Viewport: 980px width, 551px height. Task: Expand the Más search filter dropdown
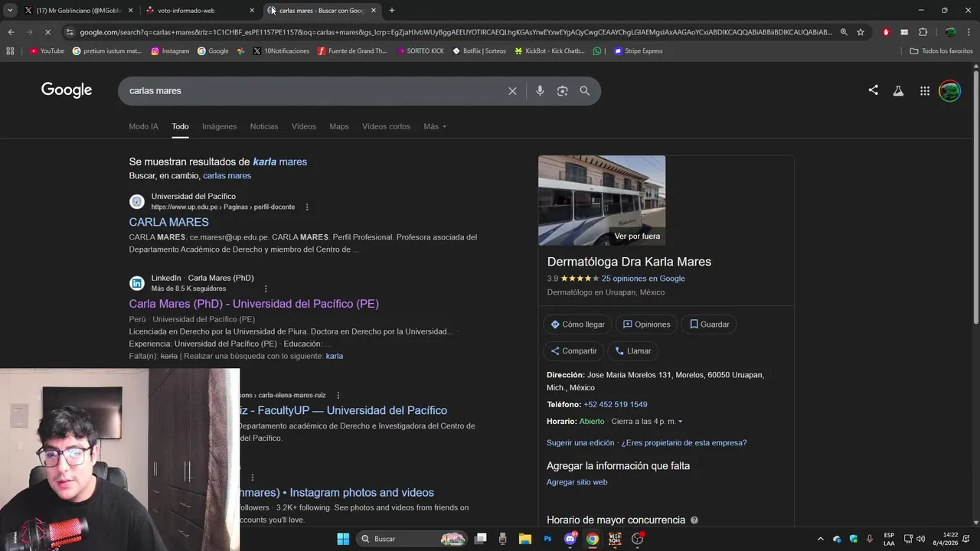[435, 126]
